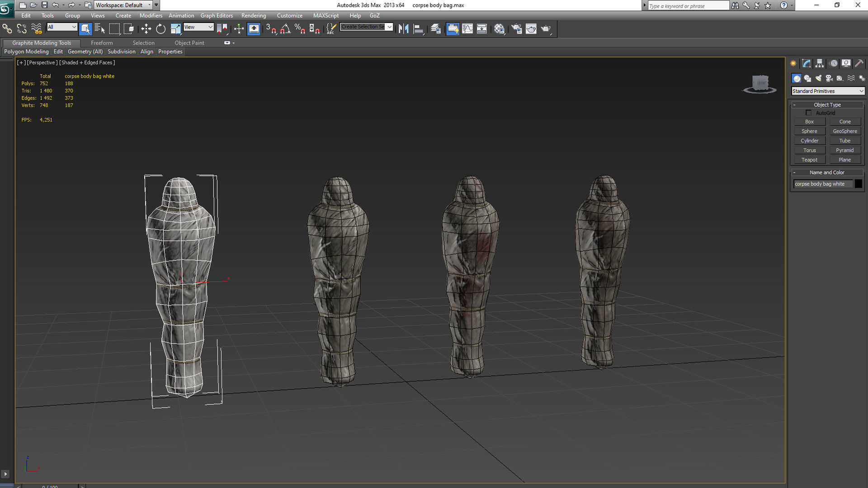
Task: Toggle 3D Snaps
Action: coord(271,29)
